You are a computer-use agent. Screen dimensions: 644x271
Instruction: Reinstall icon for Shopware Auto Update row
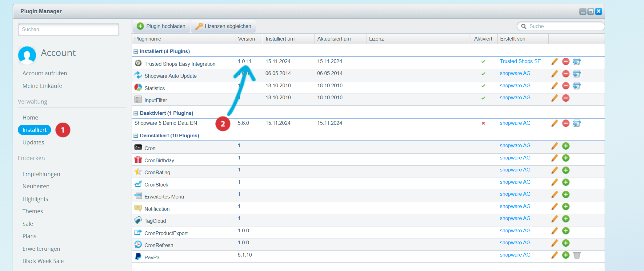pos(577,74)
